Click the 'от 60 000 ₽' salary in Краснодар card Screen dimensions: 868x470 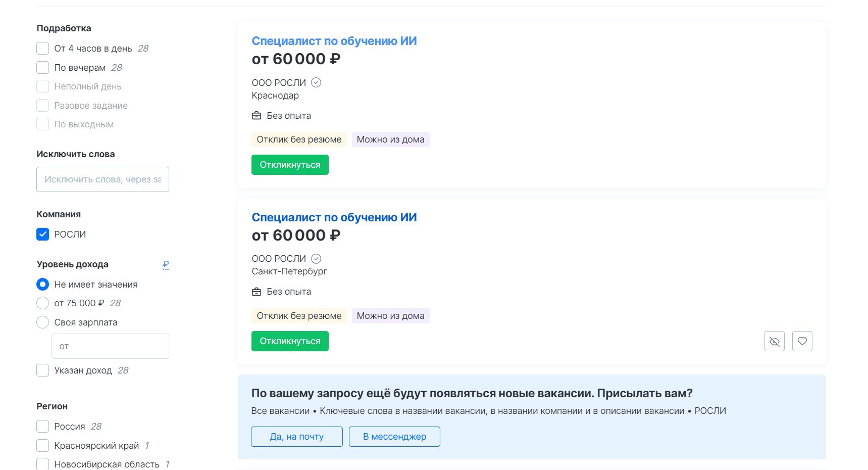(296, 59)
